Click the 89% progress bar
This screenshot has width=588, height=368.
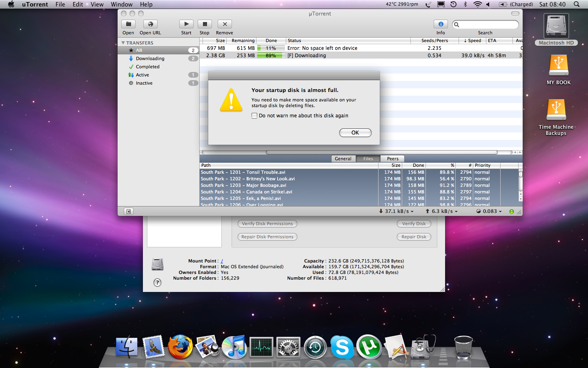[271, 56]
